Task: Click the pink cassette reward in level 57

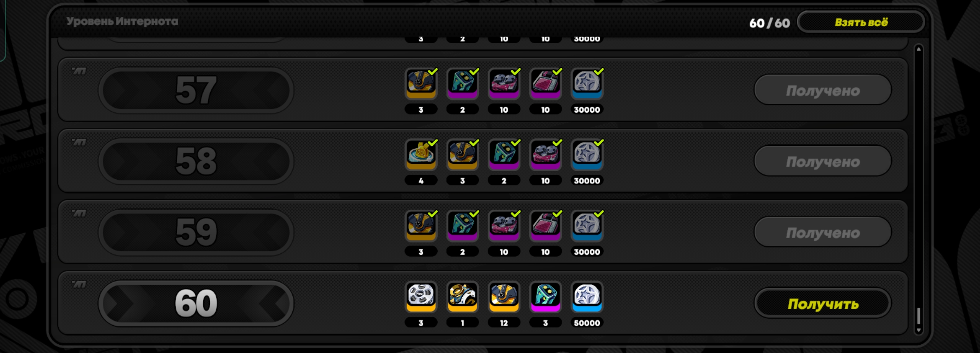Action: point(504,84)
